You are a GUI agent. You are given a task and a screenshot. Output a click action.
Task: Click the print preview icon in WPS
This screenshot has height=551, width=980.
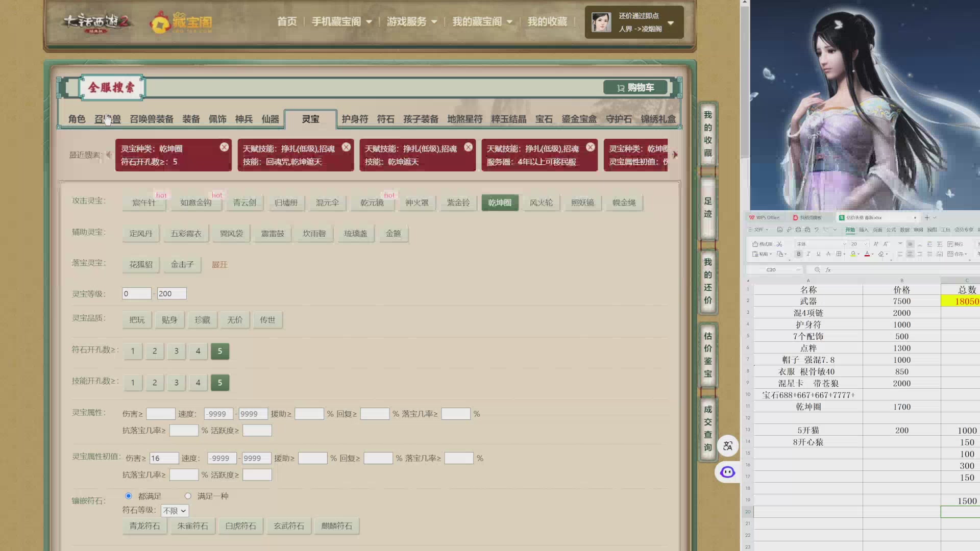[x=807, y=230]
